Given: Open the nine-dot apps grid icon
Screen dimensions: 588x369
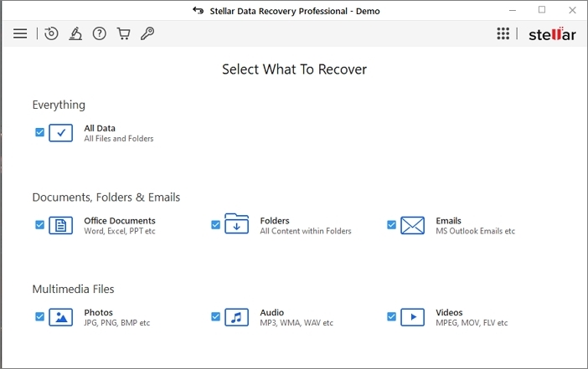Looking at the screenshot, I should (x=503, y=33).
